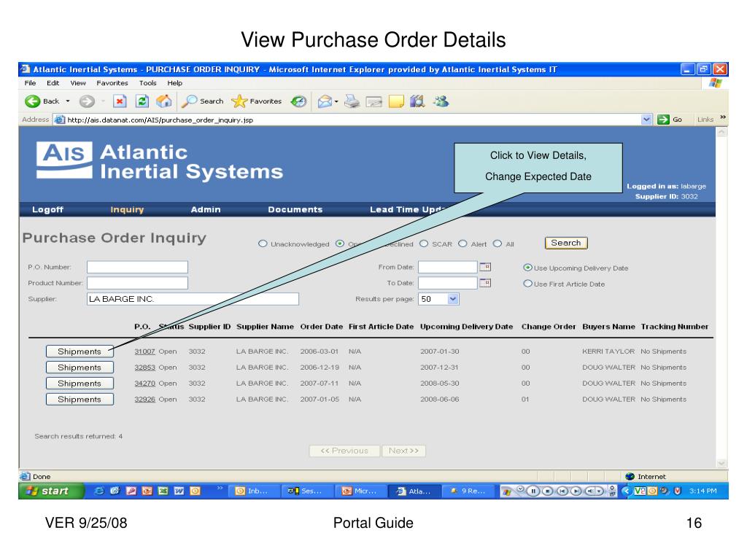Image resolution: width=747 pixels, height=560 pixels.
Task: Click Shipments button for PO 31007
Action: pyautogui.click(x=80, y=351)
